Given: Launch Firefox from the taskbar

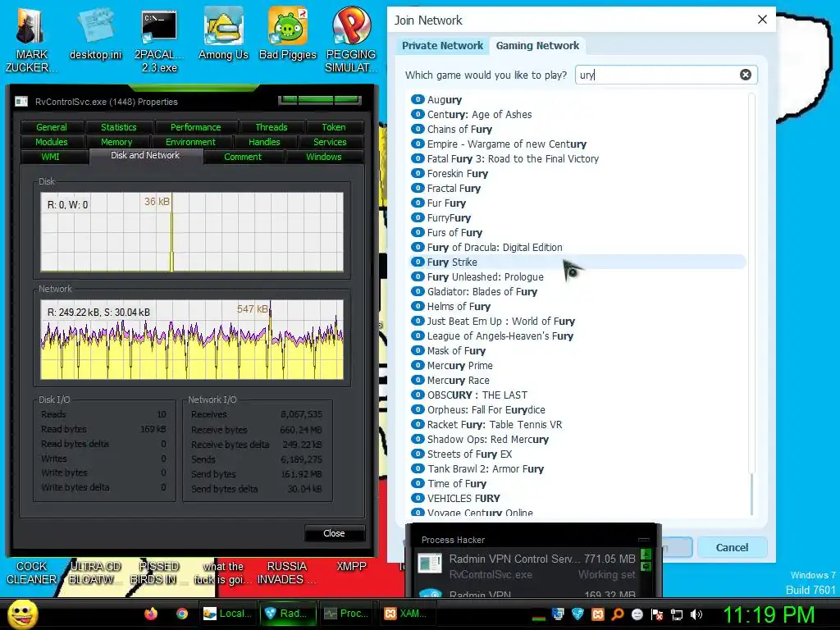Looking at the screenshot, I should click(151, 614).
